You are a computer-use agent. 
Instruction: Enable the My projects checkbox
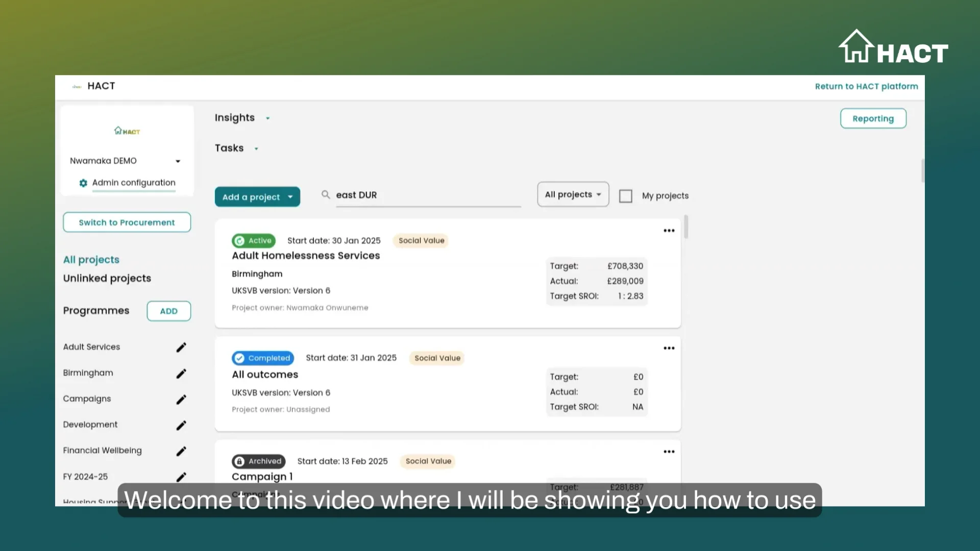point(626,196)
